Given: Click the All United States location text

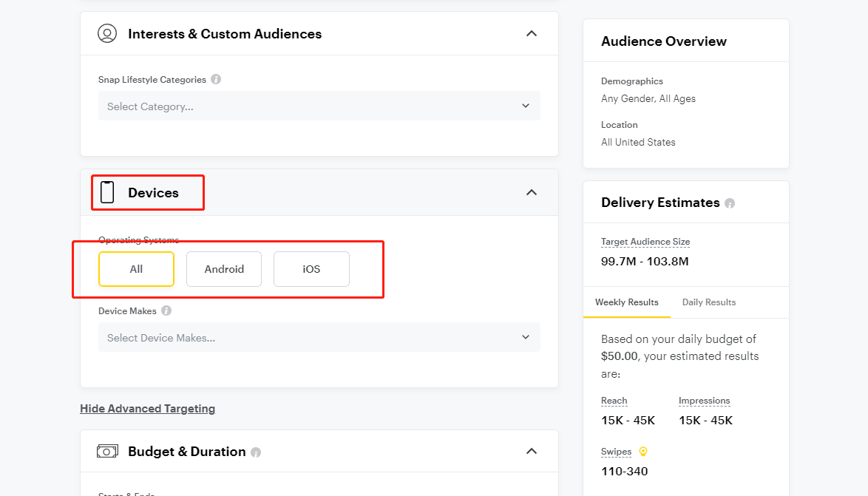Looking at the screenshot, I should pos(638,142).
